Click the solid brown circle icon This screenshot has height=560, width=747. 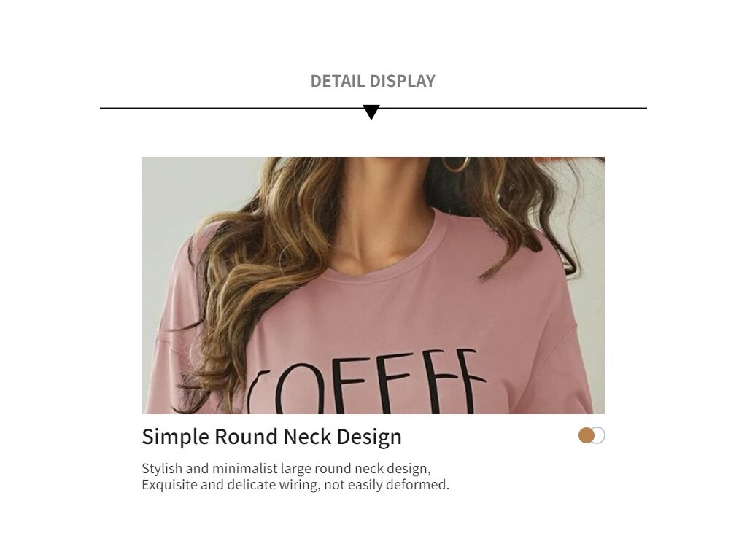586,435
